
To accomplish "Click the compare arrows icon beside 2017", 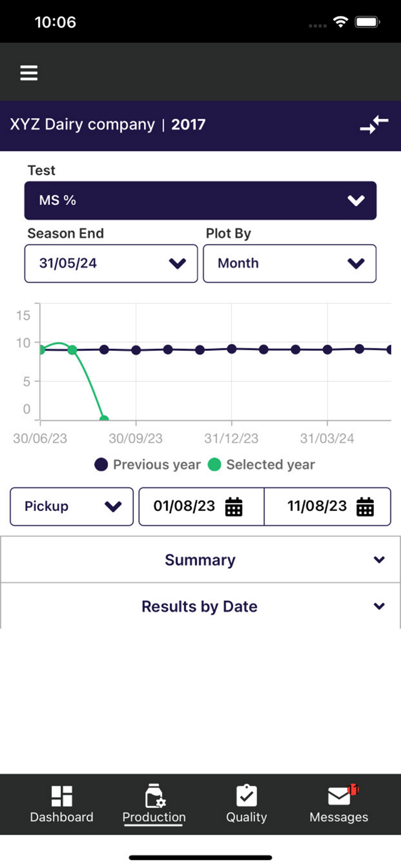I will 375,124.
